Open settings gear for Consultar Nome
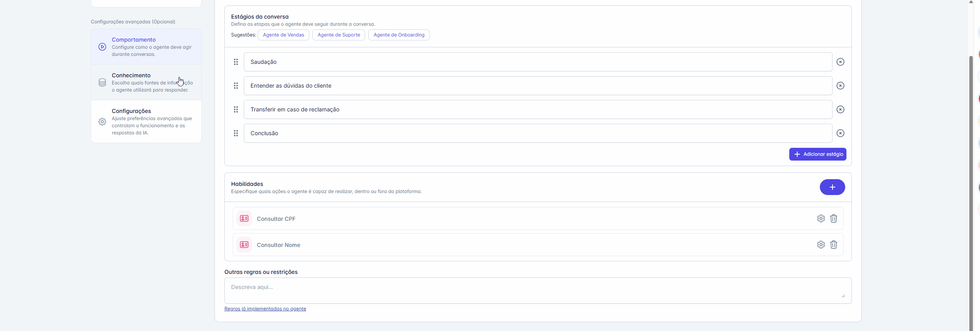 point(821,245)
